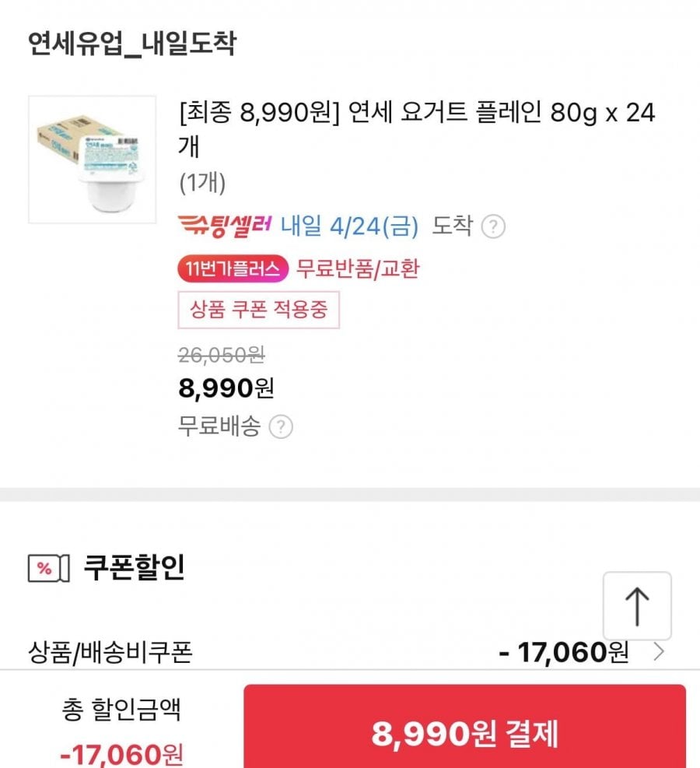
Task: Click the coupon percent ticket icon
Action: pos(49,568)
